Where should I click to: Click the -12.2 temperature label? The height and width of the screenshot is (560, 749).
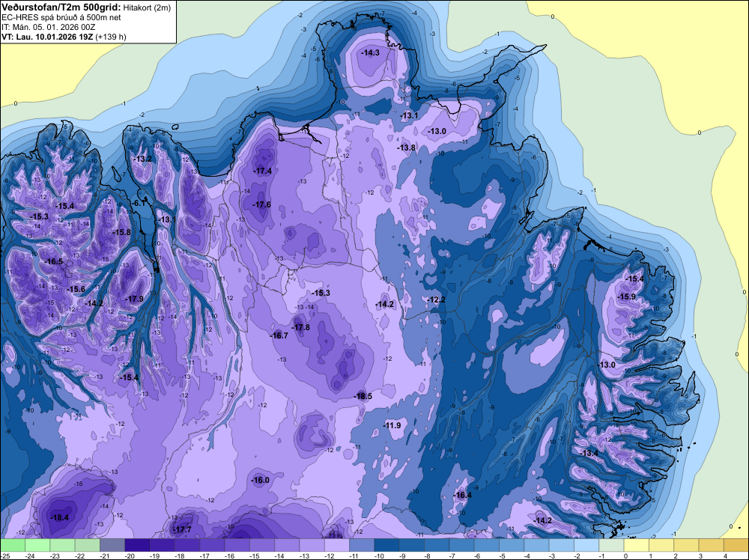[x=436, y=299]
